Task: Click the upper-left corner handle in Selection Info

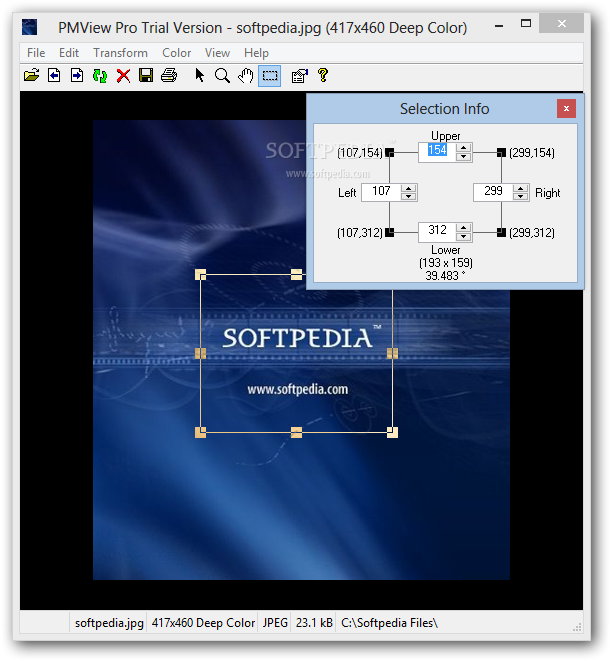Action: pos(390,153)
